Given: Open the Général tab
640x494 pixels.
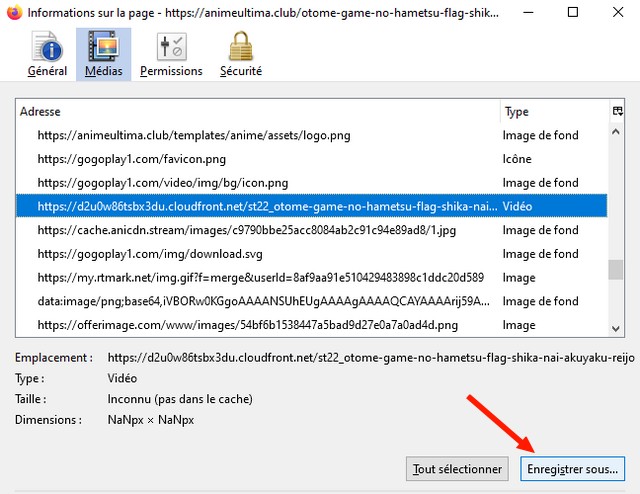Looking at the screenshot, I should 47,54.
